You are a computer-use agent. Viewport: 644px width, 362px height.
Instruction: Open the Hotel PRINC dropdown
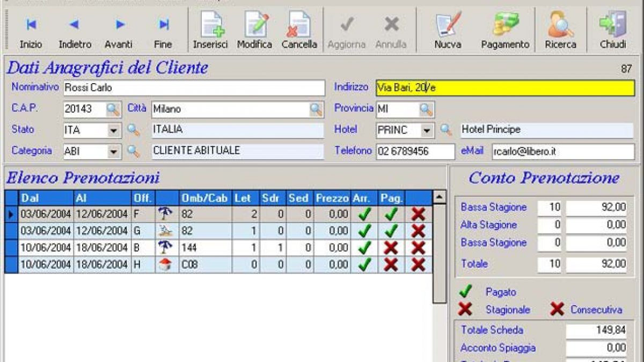click(x=427, y=130)
